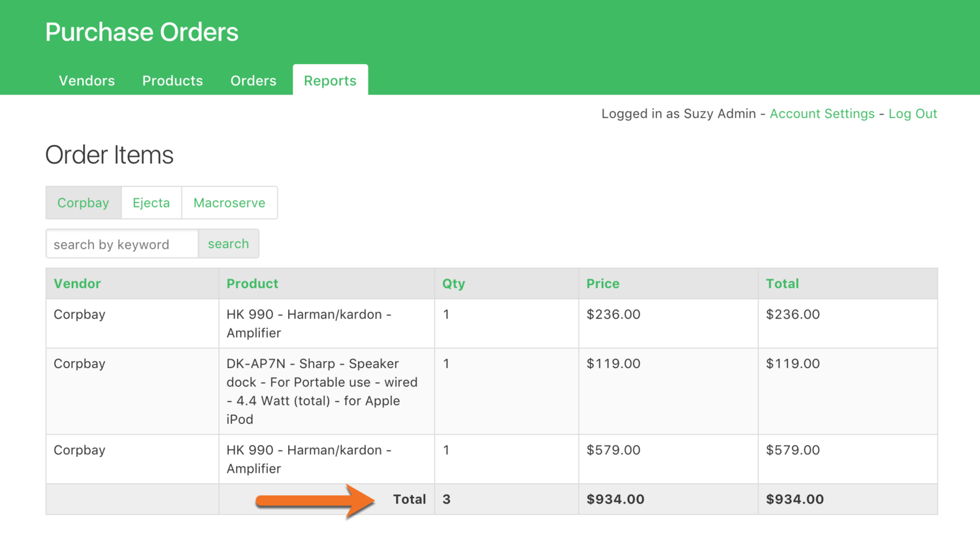Filter order items by Ejecta
The height and width of the screenshot is (553, 980).
151,202
